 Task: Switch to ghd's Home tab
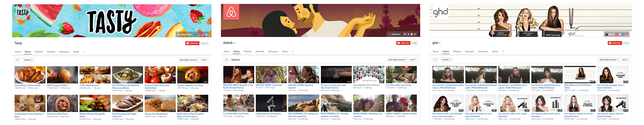436,52
